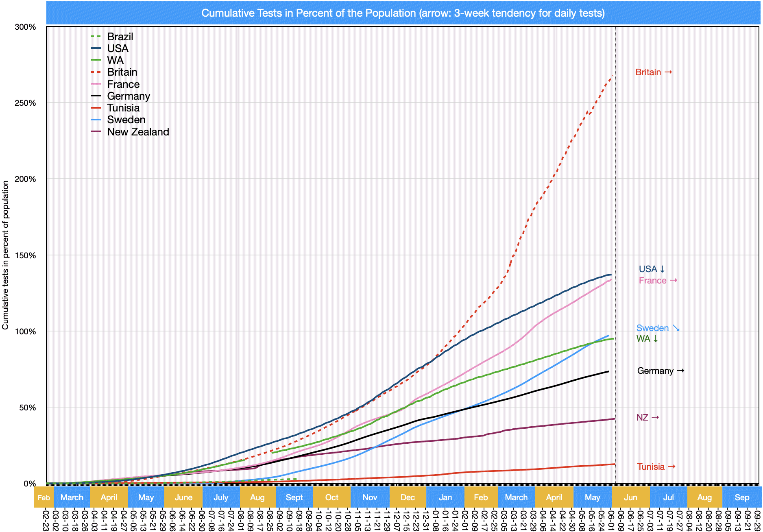This screenshot has height=532, width=763.
Task: Click the Tunisia legend entry in the key
Action: (x=123, y=108)
